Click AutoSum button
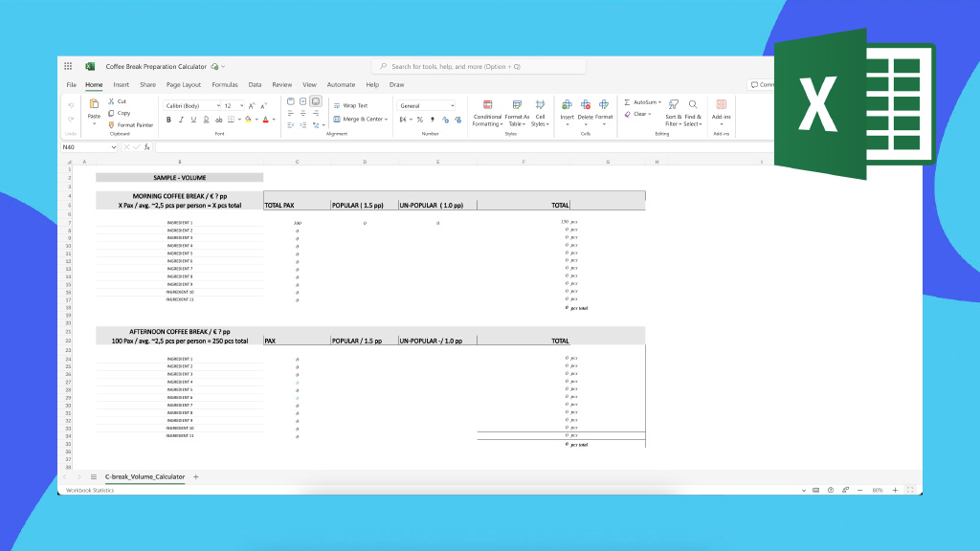Screen dimensions: 980x551 [x=642, y=101]
